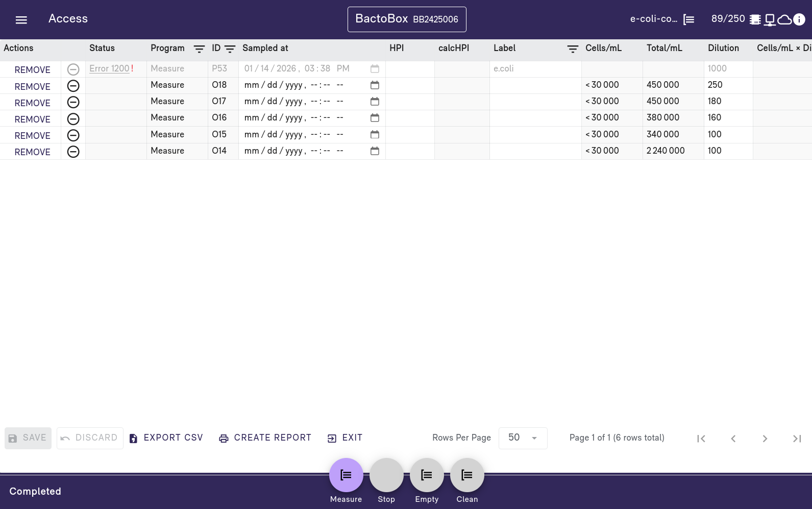This screenshot has height=509, width=812.
Task: Click the info icon in header
Action: point(799,19)
